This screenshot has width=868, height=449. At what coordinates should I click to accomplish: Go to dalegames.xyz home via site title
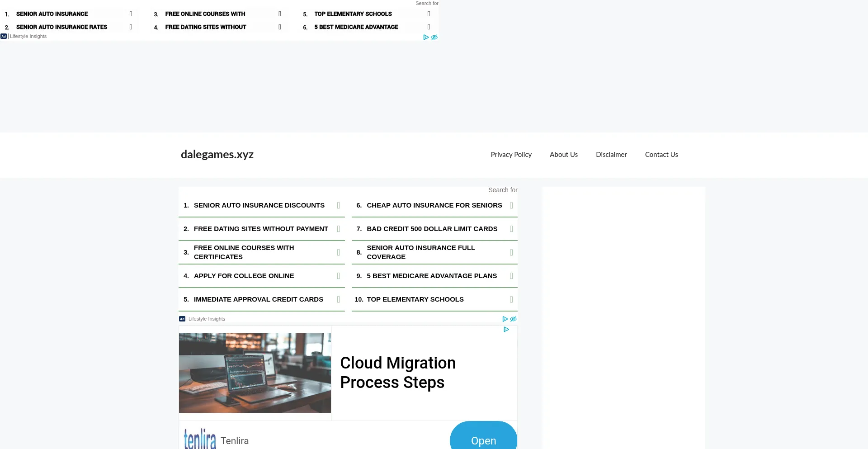click(x=217, y=155)
